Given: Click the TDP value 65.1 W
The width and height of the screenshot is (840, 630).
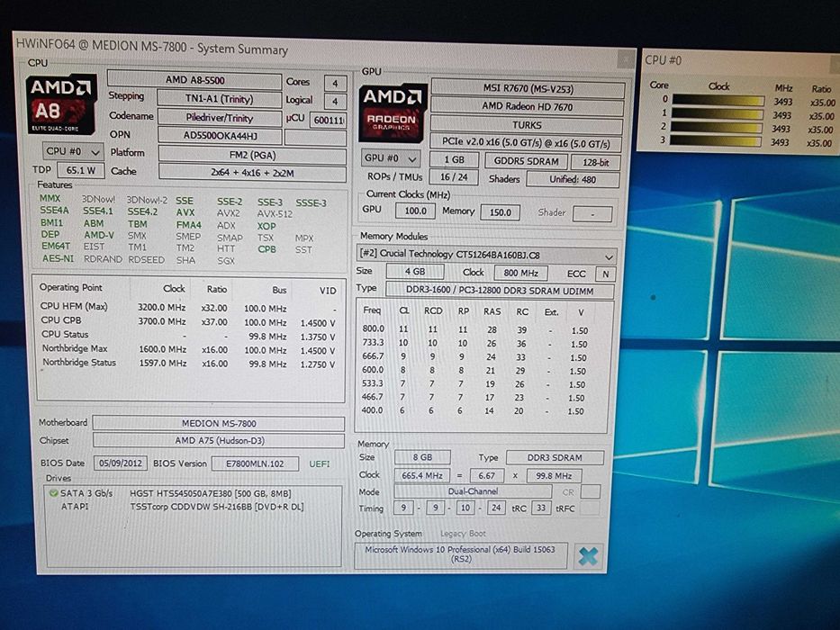Looking at the screenshot, I should pos(81,170).
